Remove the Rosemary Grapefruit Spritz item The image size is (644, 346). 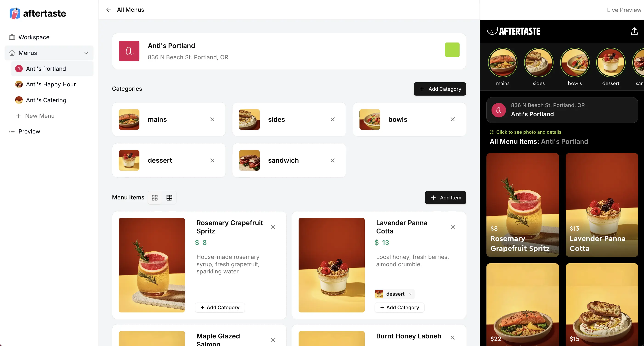tap(273, 227)
